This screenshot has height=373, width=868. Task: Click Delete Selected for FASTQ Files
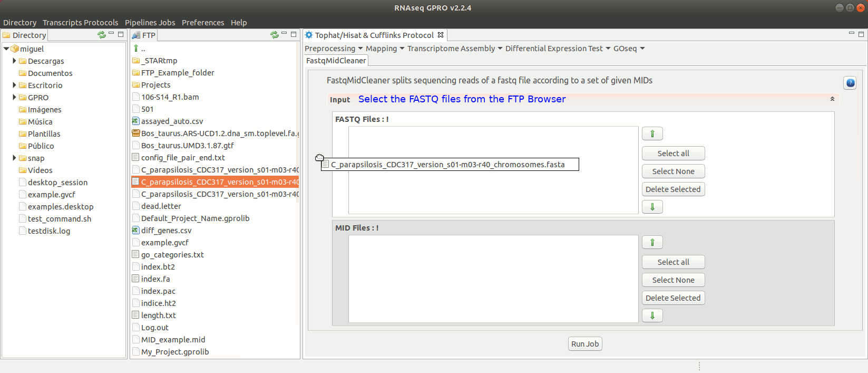(673, 189)
